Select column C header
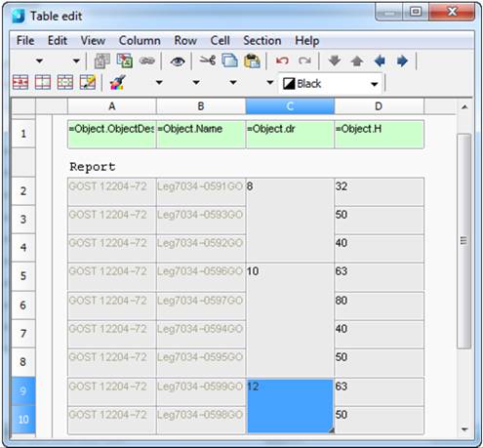 (290, 106)
